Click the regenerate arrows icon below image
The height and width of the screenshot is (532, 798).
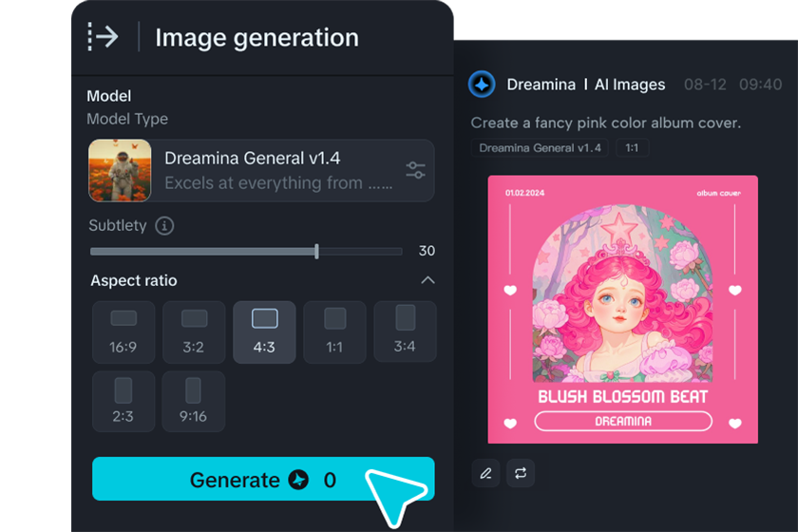pyautogui.click(x=521, y=473)
